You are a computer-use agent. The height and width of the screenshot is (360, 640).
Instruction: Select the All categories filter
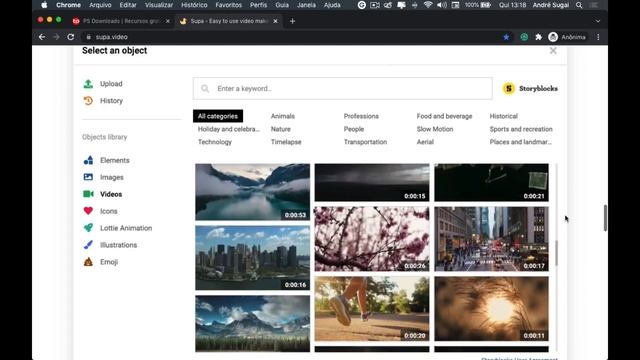point(218,116)
